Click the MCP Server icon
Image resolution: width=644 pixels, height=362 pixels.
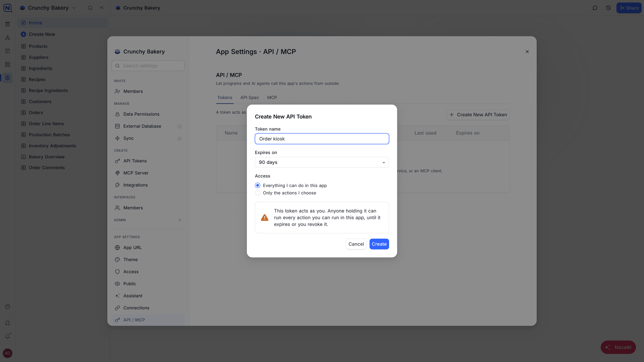click(117, 173)
